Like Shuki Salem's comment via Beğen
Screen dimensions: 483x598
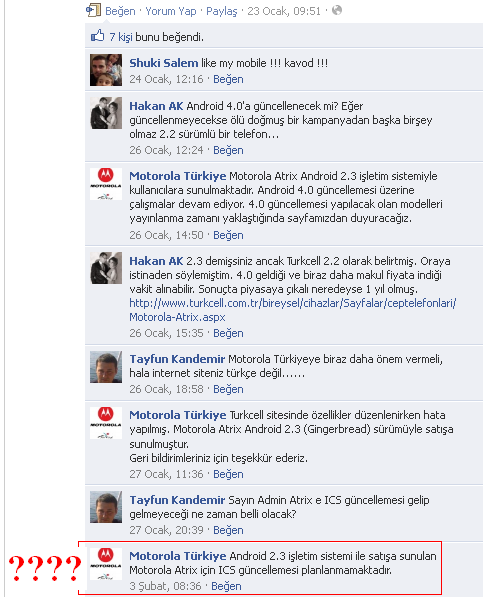pyautogui.click(x=228, y=79)
